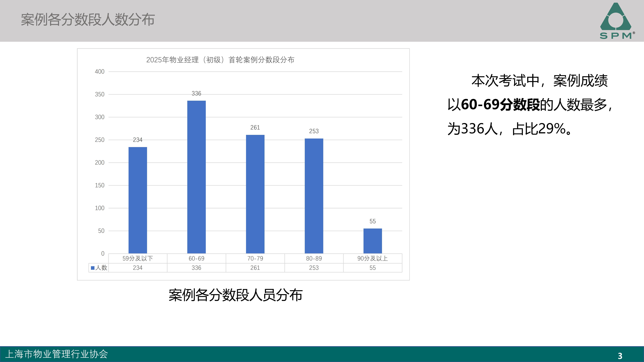Click the 60-69 category cell in table
The image size is (644, 362).
click(196, 258)
